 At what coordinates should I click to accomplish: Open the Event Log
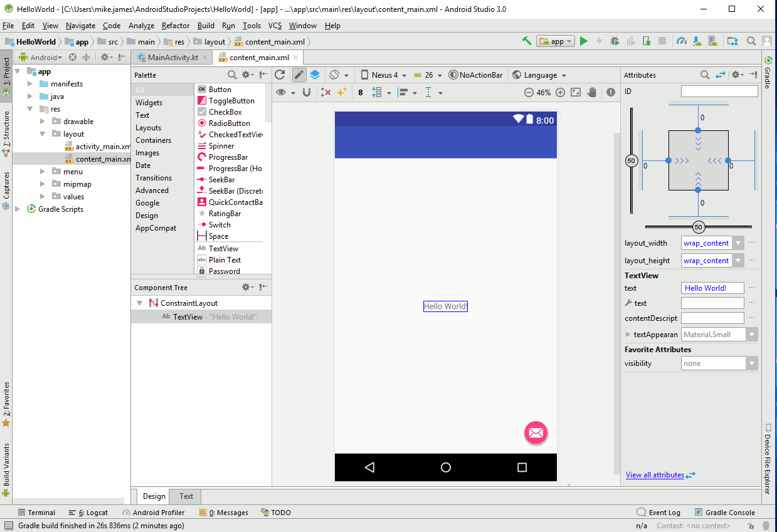(x=658, y=513)
